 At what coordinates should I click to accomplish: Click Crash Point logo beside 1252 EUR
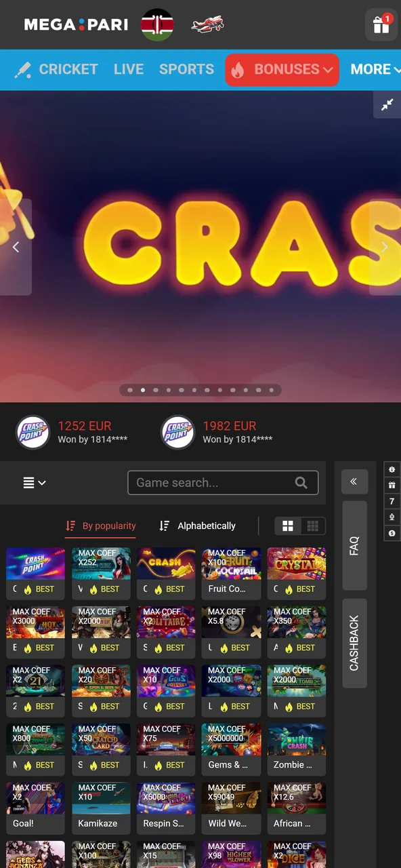(33, 432)
